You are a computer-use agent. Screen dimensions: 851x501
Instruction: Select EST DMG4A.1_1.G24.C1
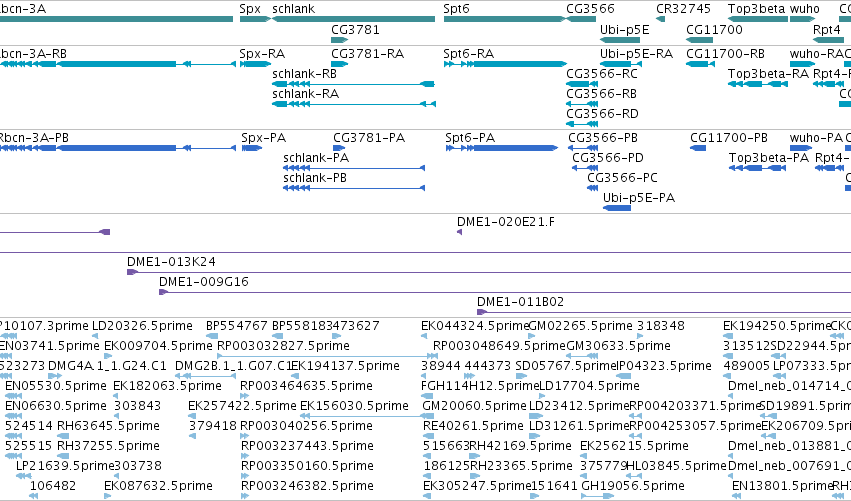click(x=107, y=366)
